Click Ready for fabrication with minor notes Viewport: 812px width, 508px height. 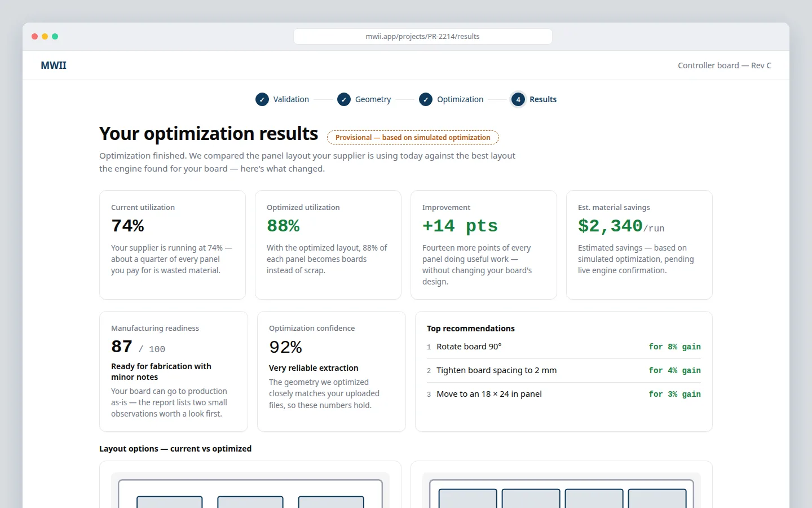pos(161,371)
